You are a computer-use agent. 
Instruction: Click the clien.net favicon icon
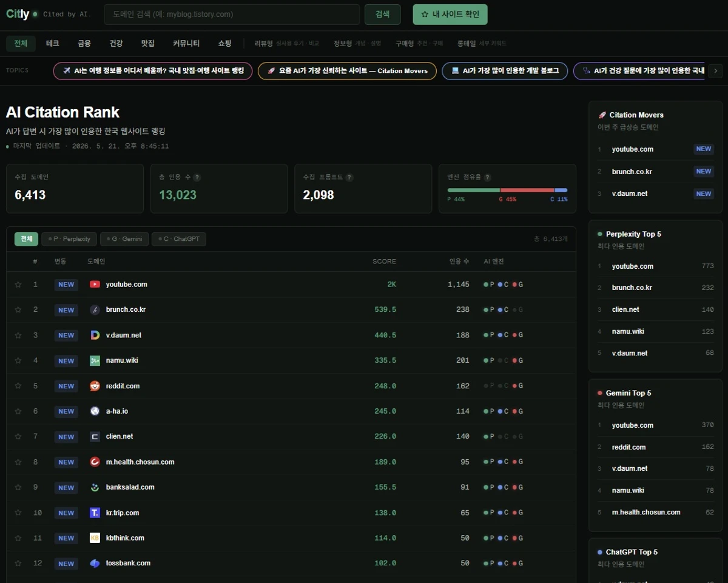coord(95,436)
